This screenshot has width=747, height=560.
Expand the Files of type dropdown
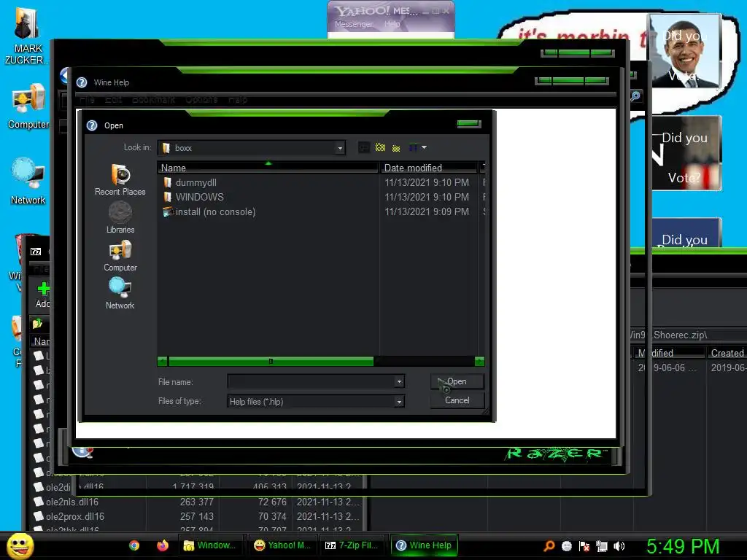(399, 402)
